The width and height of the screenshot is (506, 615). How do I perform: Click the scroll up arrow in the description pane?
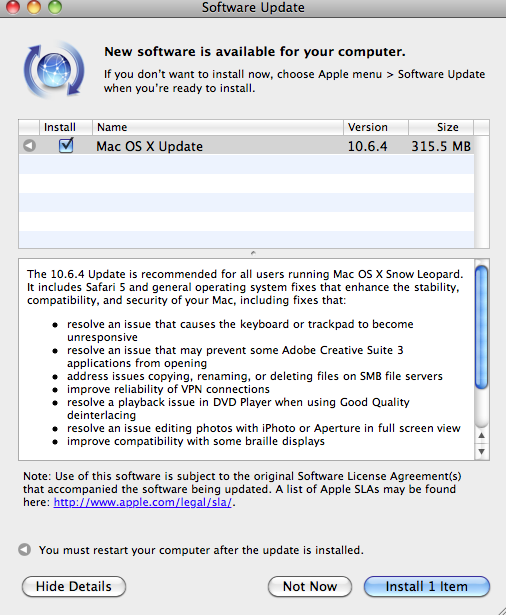(x=482, y=435)
